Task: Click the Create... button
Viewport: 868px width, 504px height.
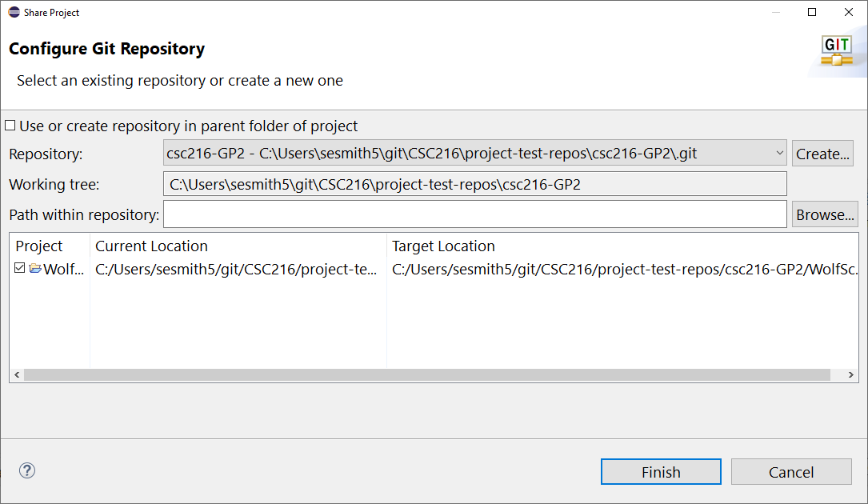Action: [x=822, y=154]
